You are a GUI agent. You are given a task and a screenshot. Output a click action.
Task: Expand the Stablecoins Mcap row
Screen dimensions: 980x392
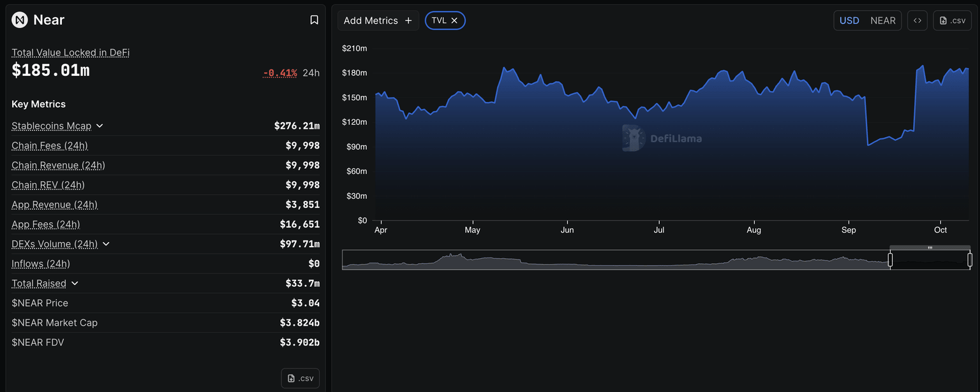(100, 126)
